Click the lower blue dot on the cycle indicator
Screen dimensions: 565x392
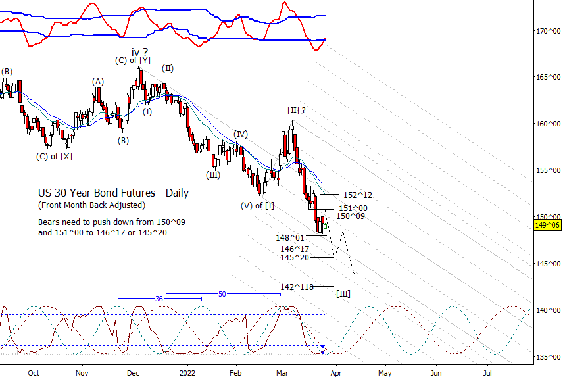pos(322,353)
